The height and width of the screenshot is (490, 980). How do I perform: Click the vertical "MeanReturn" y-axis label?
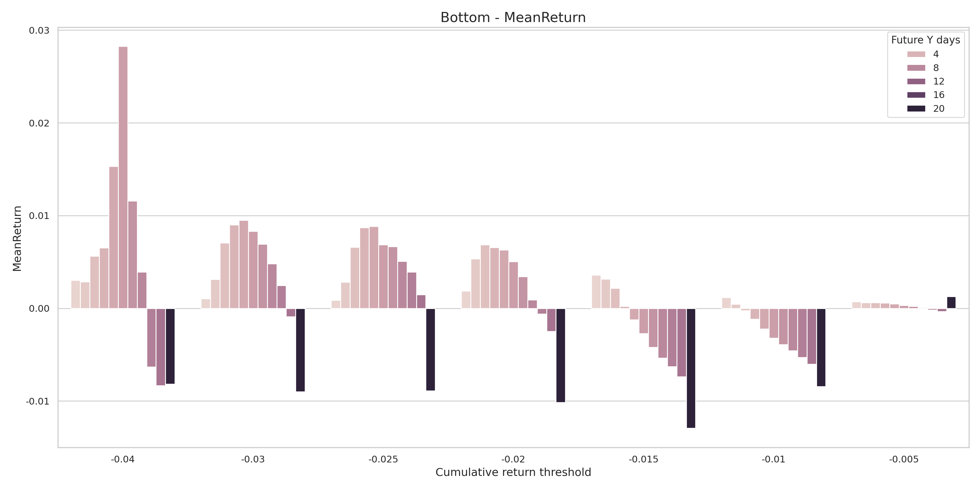(17, 239)
